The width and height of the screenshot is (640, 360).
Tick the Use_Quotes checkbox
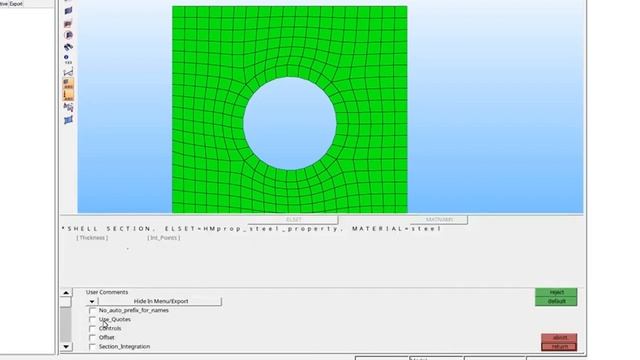(x=92, y=320)
